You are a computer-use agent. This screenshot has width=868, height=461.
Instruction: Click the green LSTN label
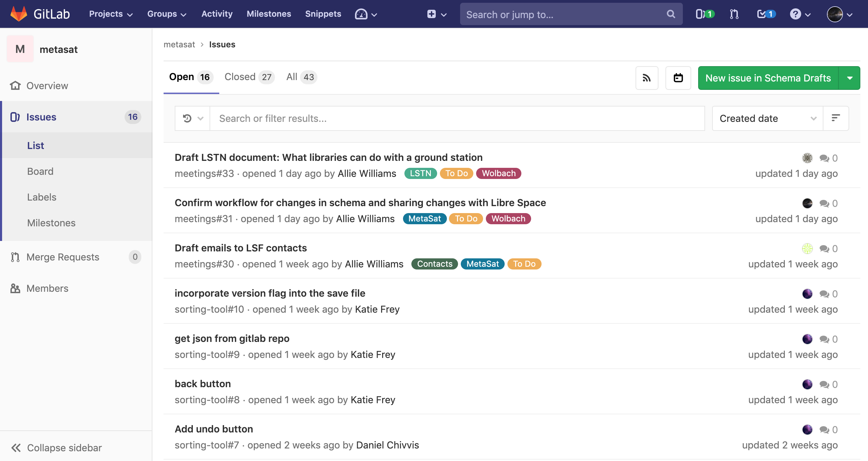[420, 173]
